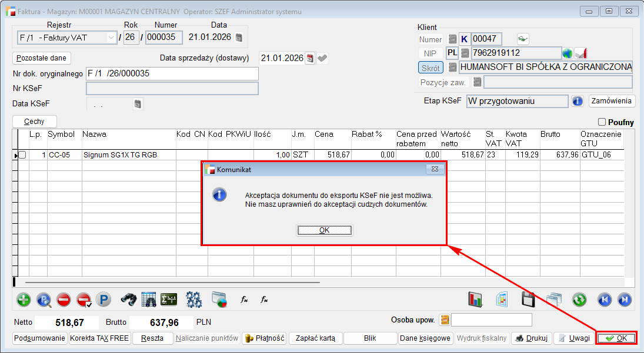Tick the checkbox on row 1 CC-05
Screen dimensions: 644x353
(x=22, y=155)
